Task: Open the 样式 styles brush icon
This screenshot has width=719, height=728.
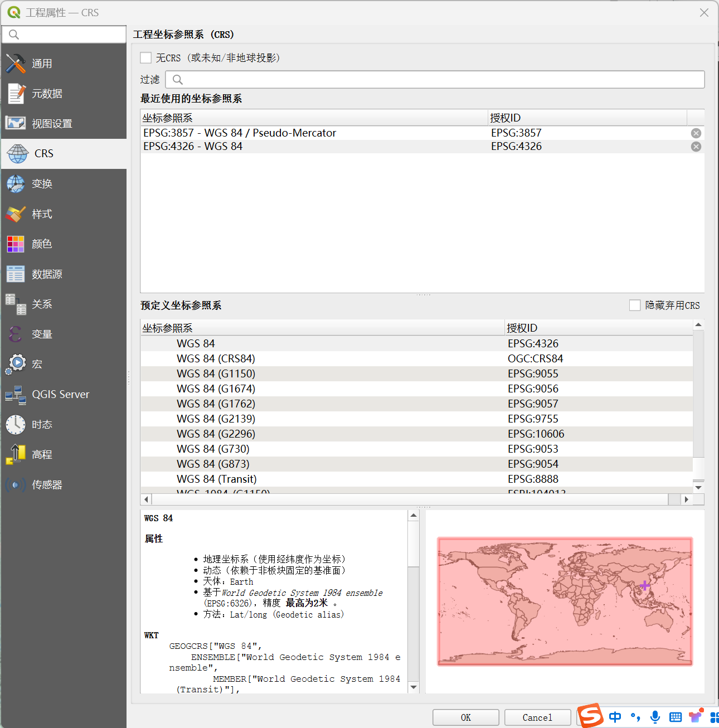Action: tap(16, 214)
